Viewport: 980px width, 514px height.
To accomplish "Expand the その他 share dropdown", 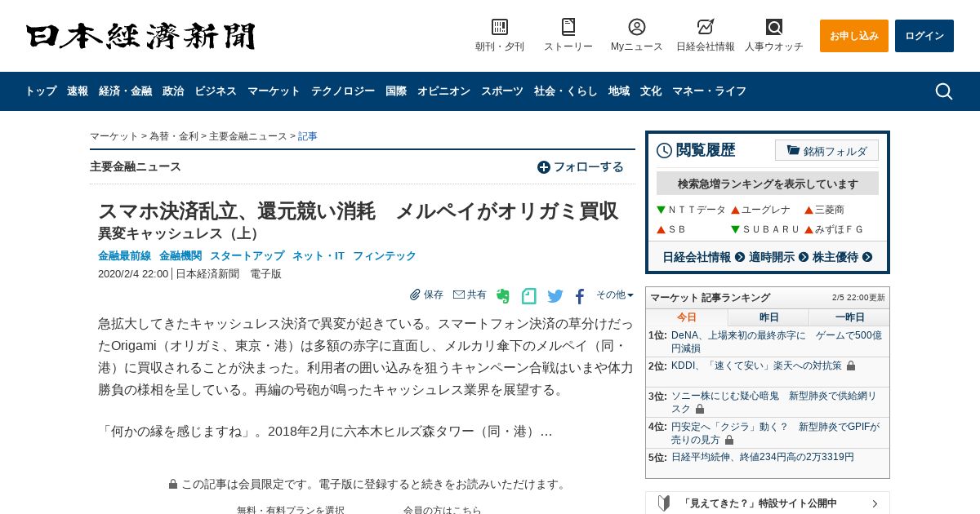I will pyautogui.click(x=615, y=295).
